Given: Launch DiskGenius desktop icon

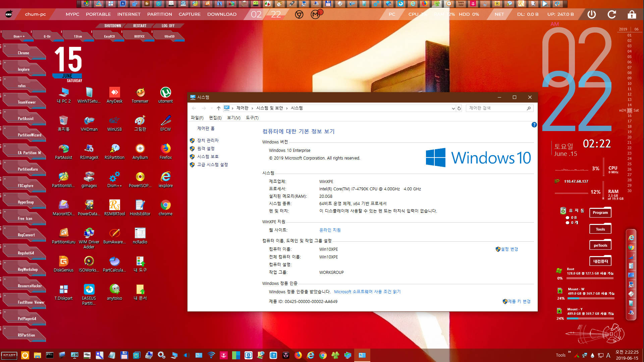Looking at the screenshot, I should pyautogui.click(x=64, y=264).
